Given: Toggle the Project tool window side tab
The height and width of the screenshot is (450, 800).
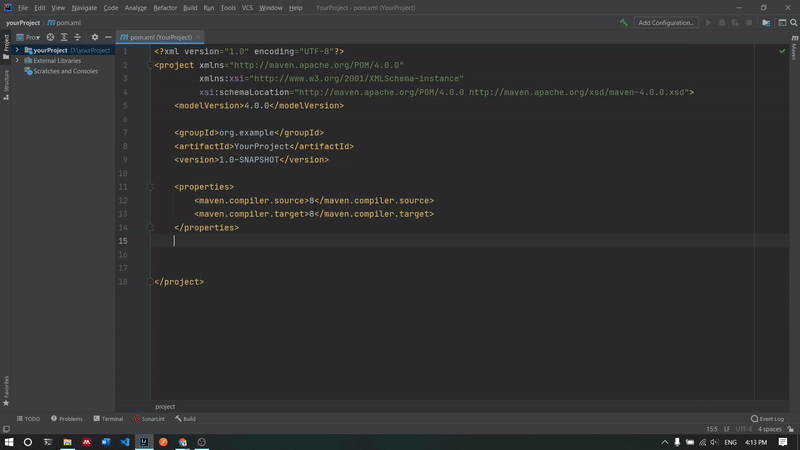Looking at the screenshot, I should [x=6, y=47].
